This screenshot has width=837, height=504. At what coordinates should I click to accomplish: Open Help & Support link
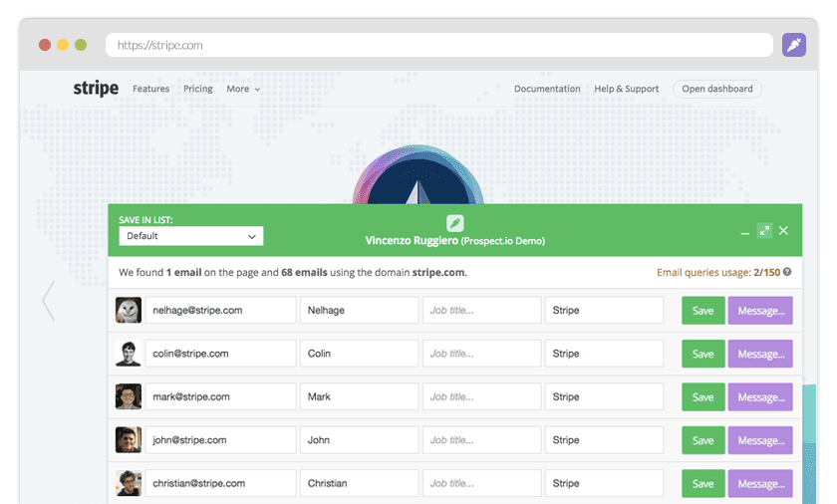pyautogui.click(x=627, y=89)
